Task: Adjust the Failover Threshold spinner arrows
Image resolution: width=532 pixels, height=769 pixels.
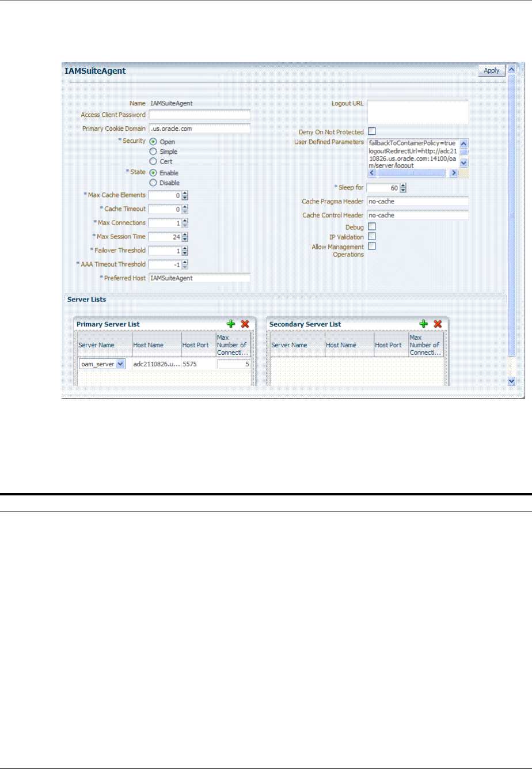Action: [x=185, y=251]
